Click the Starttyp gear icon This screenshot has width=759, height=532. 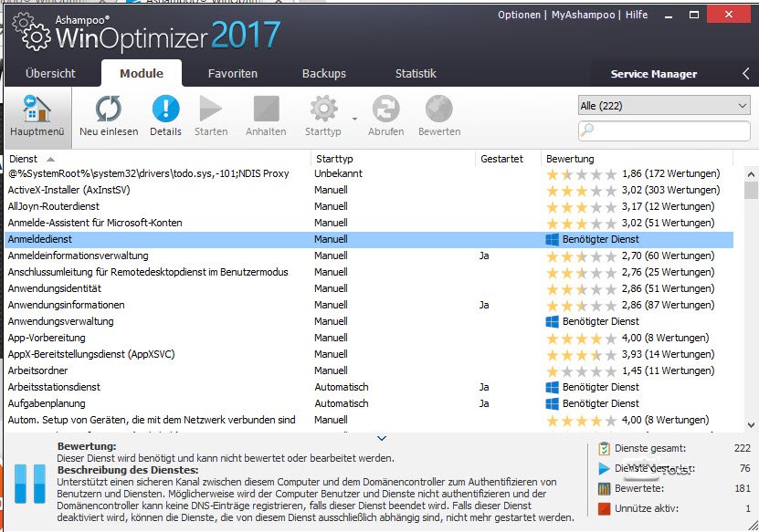pos(323,109)
